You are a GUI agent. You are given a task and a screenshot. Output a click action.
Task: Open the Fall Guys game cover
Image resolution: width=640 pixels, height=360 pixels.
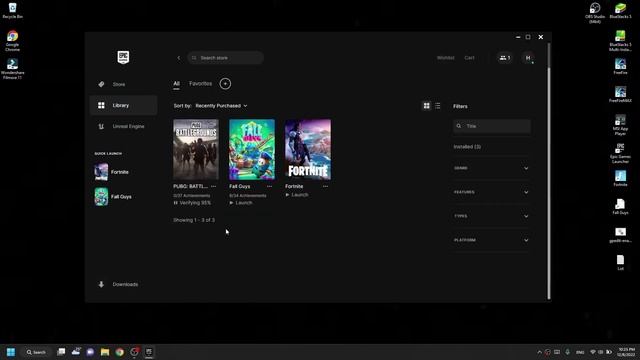tap(252, 149)
